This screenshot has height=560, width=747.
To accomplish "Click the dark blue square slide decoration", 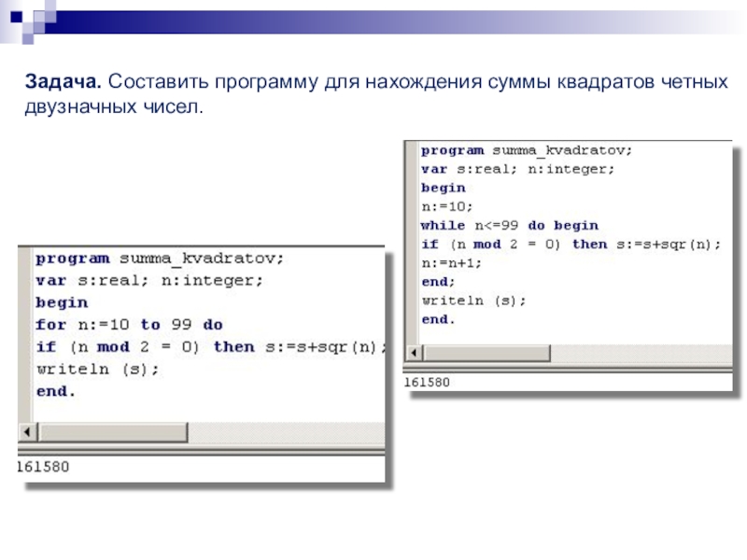I will (16, 17).
